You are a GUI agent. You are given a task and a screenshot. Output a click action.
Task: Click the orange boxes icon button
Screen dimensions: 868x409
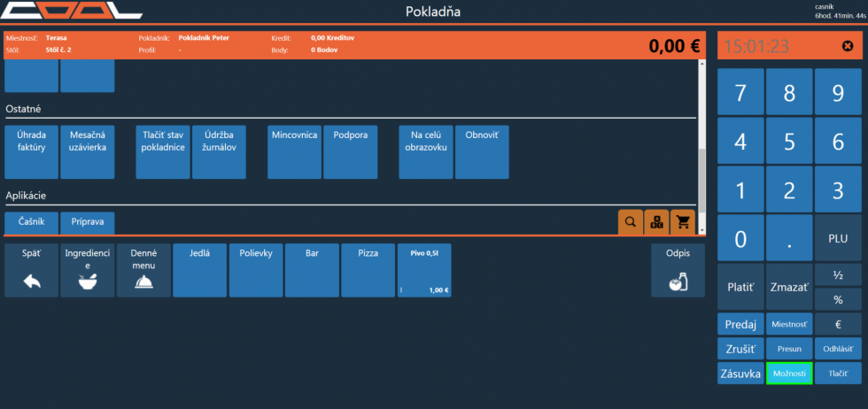tap(656, 222)
